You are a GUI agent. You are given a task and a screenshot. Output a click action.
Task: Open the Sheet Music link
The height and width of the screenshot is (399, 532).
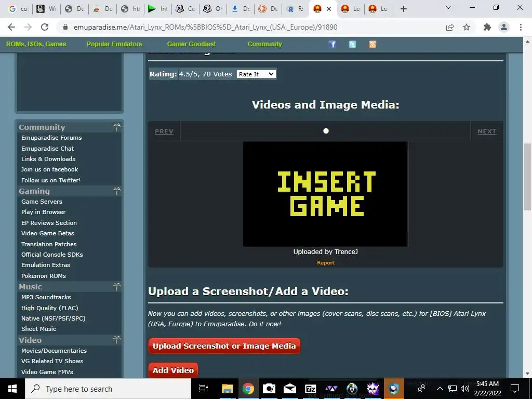(38, 329)
